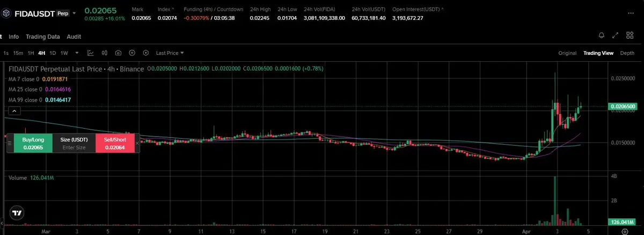Open the Audit tab

click(74, 37)
